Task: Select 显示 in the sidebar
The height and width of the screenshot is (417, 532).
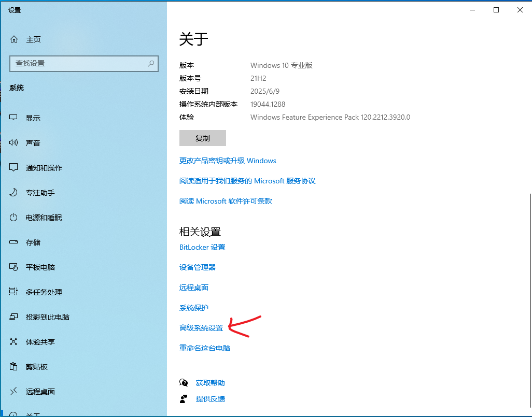Action: [33, 118]
